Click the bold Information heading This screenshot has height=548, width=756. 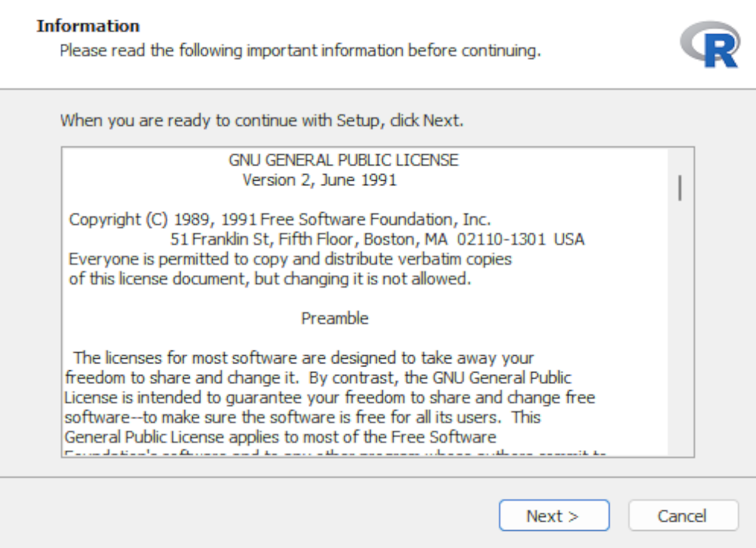[88, 26]
